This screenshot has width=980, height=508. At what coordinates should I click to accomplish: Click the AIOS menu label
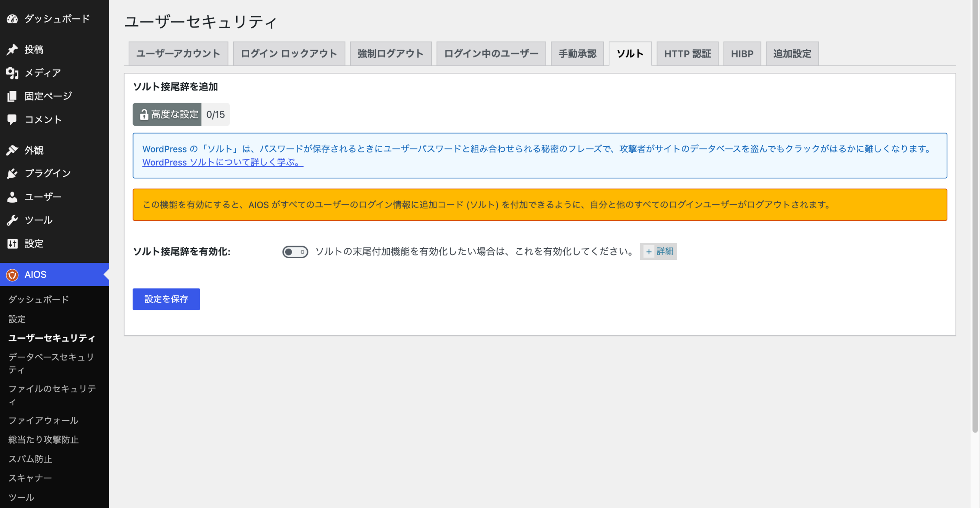click(35, 275)
